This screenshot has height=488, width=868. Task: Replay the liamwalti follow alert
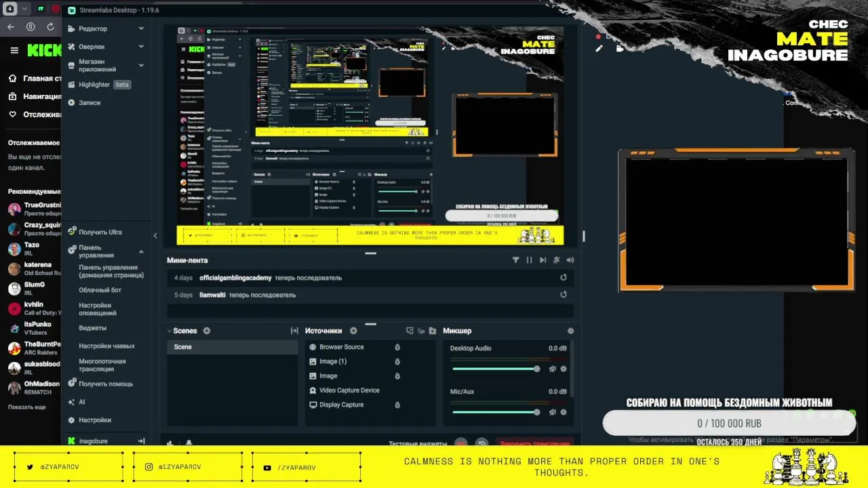tap(564, 295)
